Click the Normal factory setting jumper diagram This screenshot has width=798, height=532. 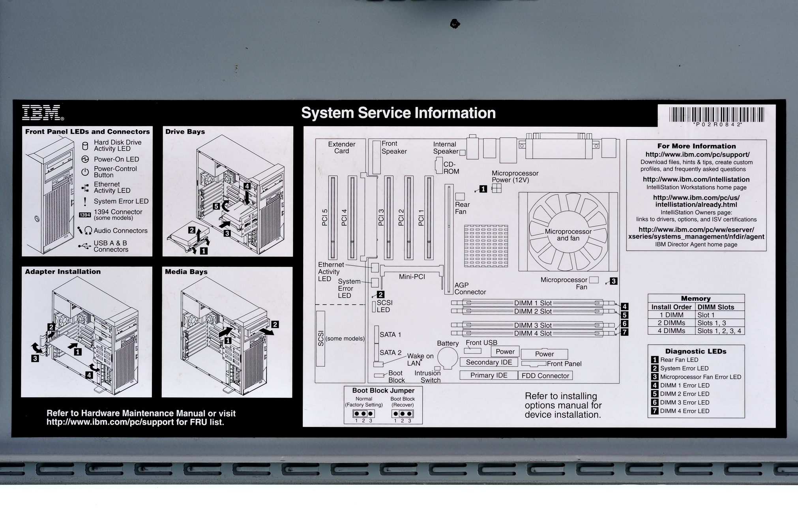point(363,414)
